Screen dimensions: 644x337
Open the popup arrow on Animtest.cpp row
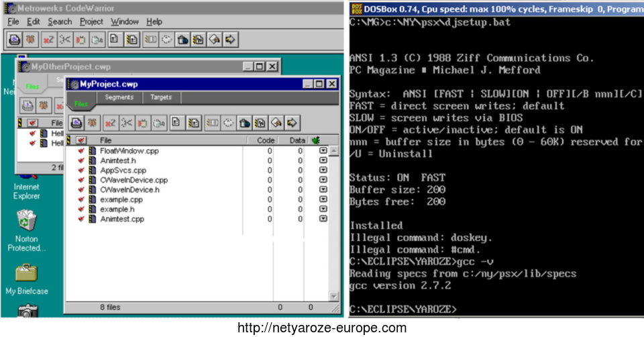pyautogui.click(x=323, y=219)
